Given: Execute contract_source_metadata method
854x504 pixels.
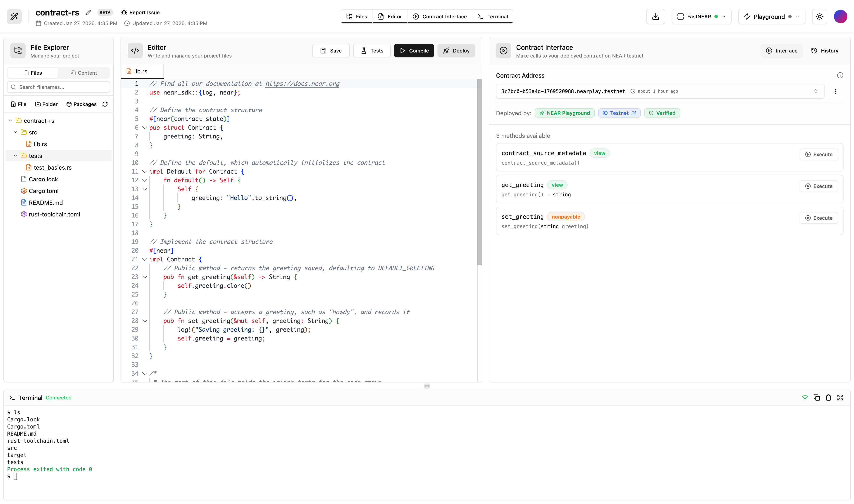Looking at the screenshot, I should (x=819, y=155).
